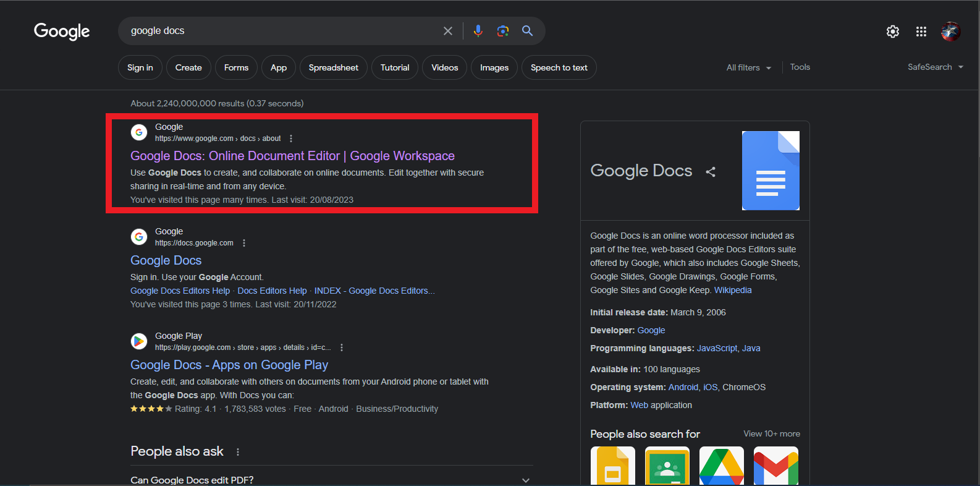980x486 pixels.
Task: Open more options for the docs.google.com result
Action: point(244,243)
